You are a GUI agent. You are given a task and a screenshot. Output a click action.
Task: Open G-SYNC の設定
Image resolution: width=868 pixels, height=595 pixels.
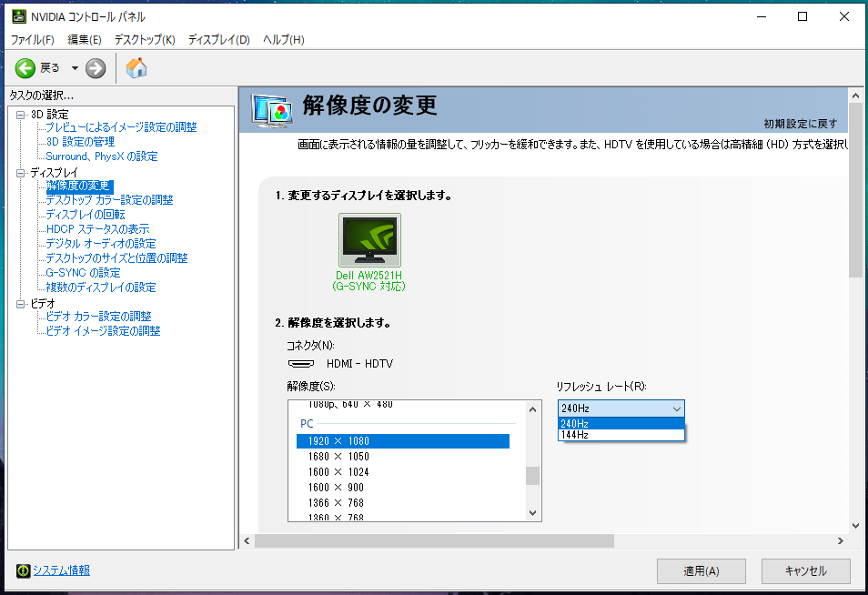coord(83,273)
